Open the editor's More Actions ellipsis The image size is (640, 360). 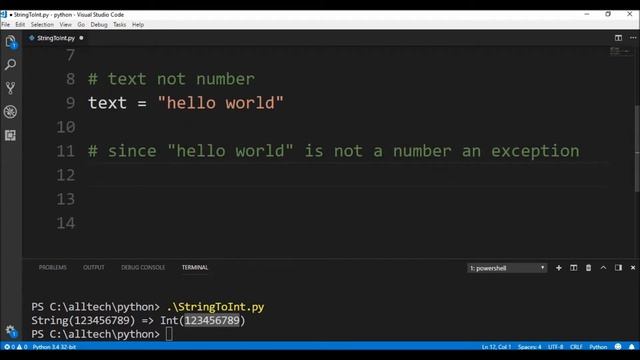(633, 38)
